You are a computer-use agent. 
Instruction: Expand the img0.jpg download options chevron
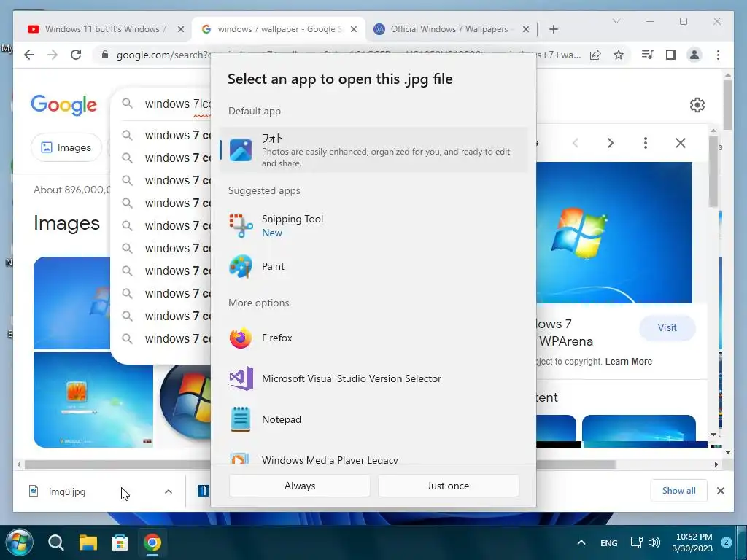(169, 491)
